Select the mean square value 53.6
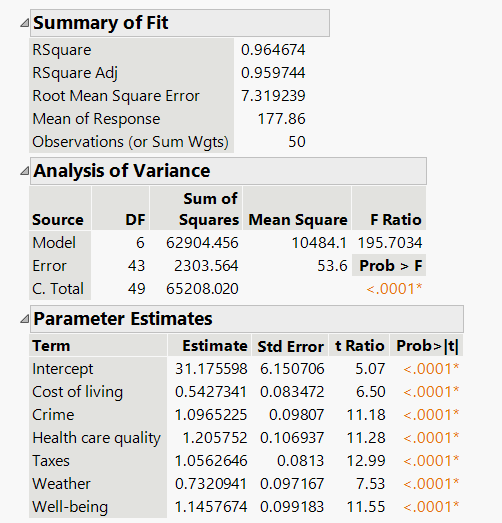Screen dimensions: 502x523 [x=332, y=266]
